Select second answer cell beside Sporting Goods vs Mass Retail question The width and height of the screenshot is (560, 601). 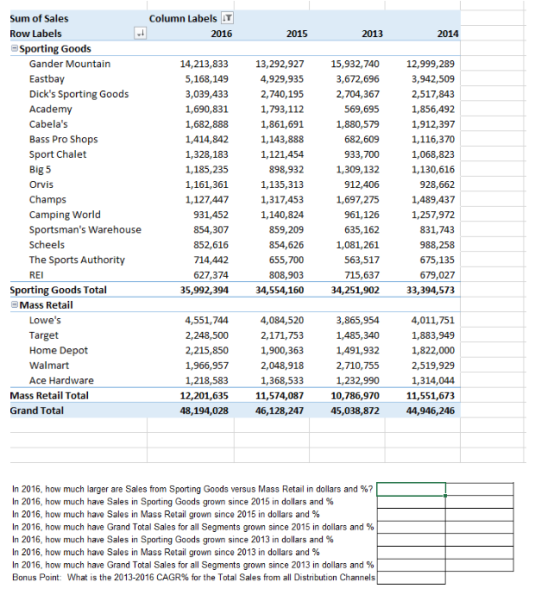(480, 489)
